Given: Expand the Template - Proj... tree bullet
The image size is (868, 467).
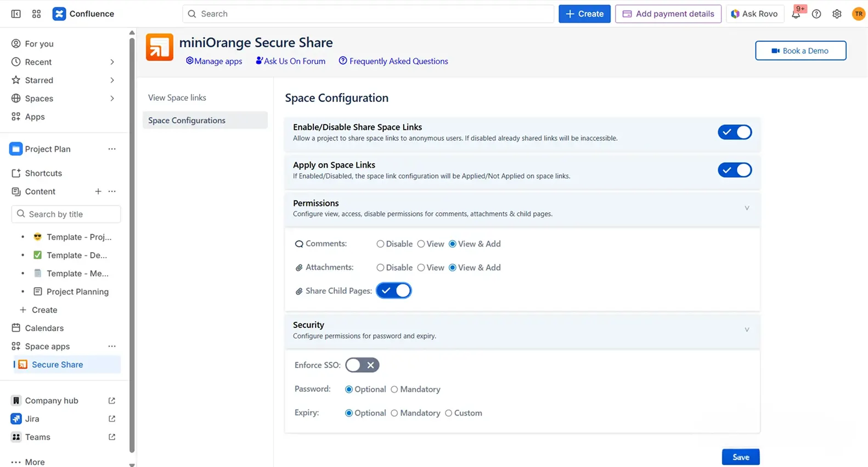Looking at the screenshot, I should click(22, 237).
